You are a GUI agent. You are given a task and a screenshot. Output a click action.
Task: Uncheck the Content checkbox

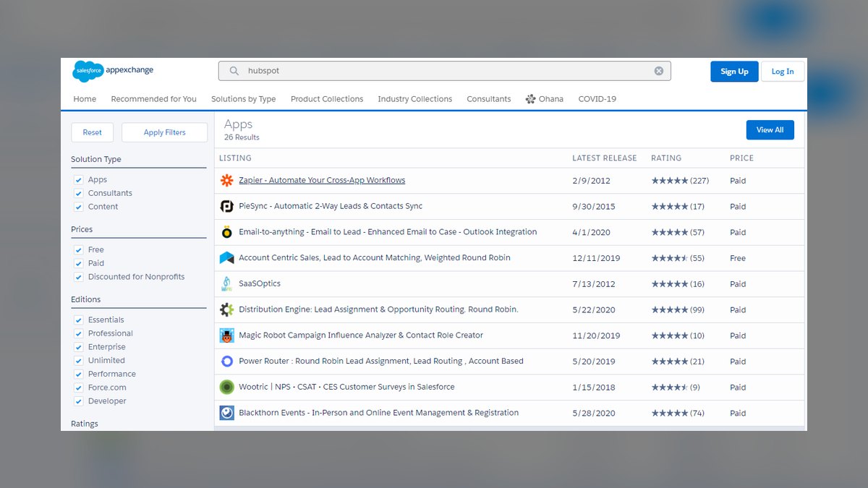79,207
